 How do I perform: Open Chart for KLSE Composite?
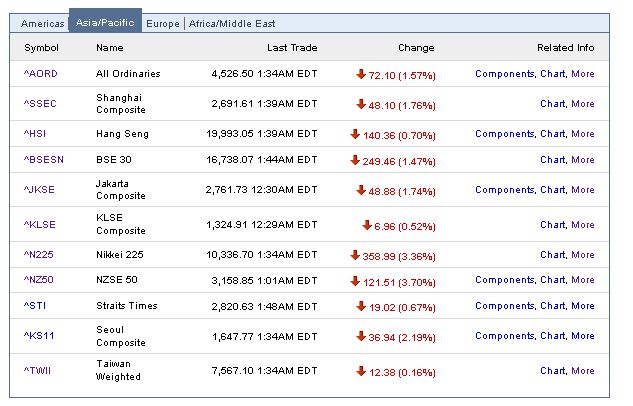tap(553, 225)
